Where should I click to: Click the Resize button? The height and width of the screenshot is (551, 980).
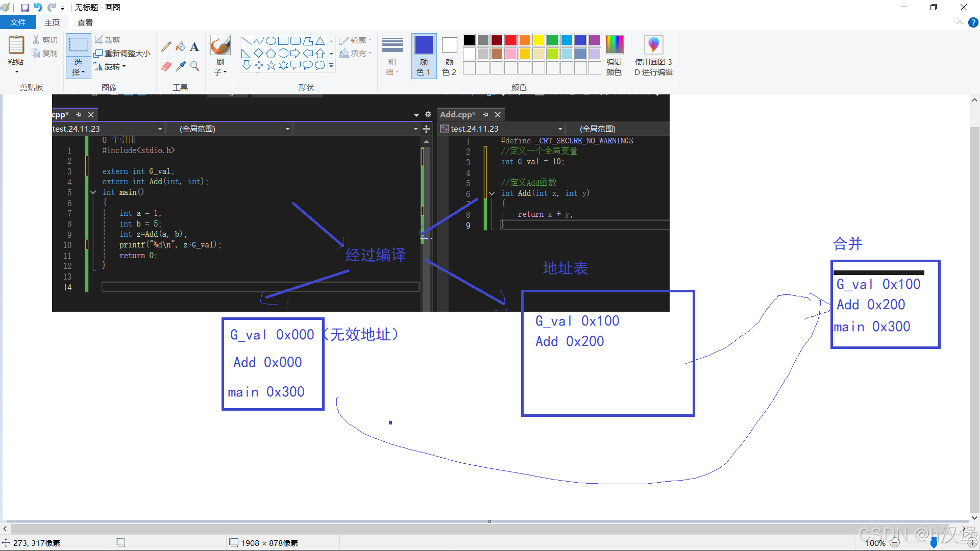click(x=122, y=53)
